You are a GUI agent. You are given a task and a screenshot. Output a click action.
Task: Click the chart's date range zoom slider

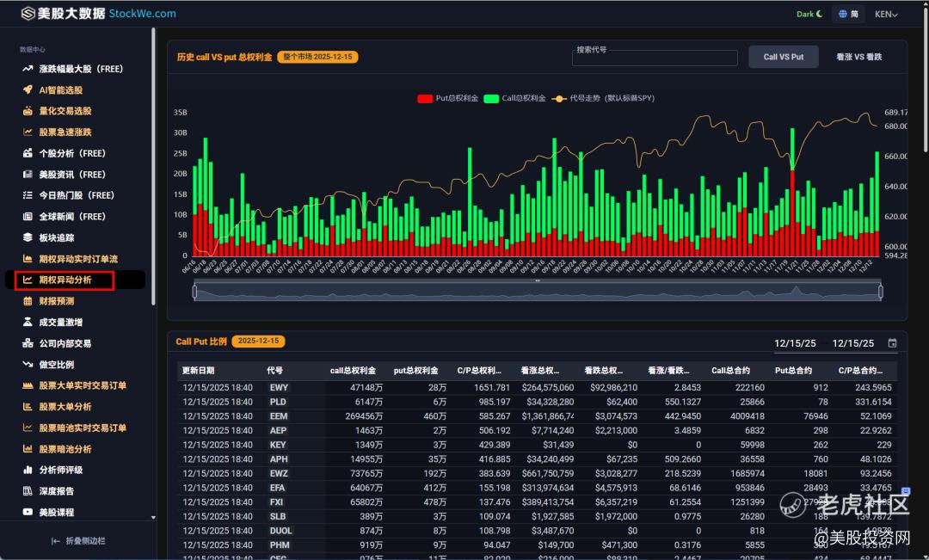(x=538, y=292)
